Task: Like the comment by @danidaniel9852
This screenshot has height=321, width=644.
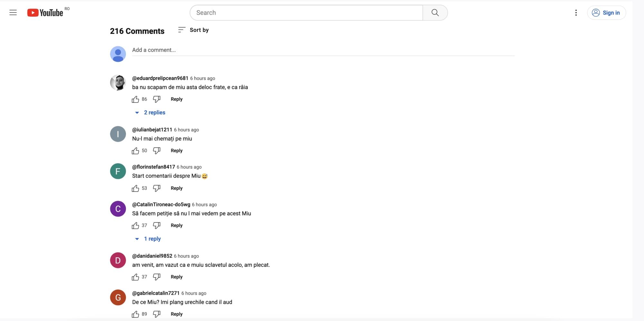Action: [x=136, y=277]
